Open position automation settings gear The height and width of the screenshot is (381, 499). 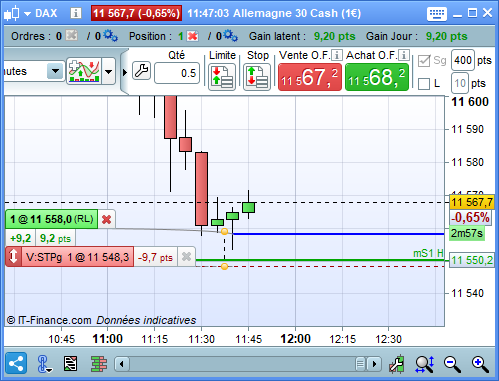click(x=231, y=35)
